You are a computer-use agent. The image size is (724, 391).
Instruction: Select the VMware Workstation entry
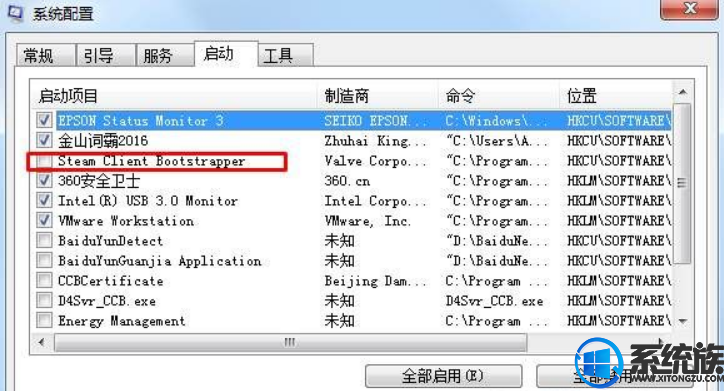pos(126,221)
